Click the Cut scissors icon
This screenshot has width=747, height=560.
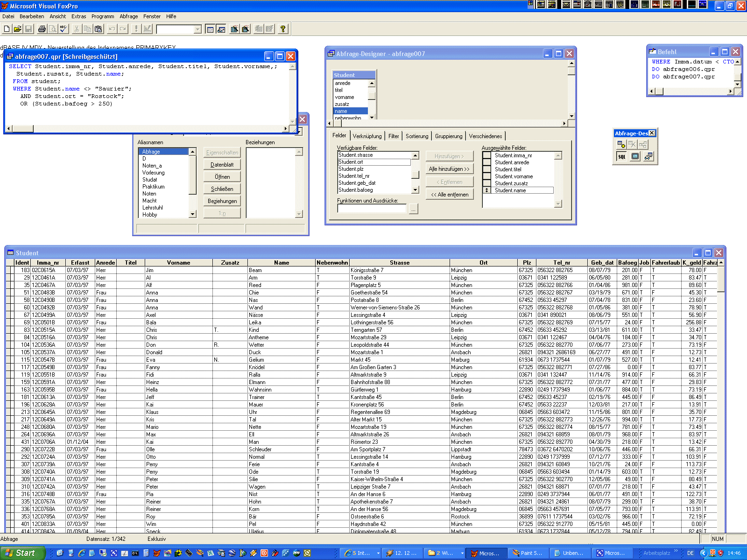(x=77, y=29)
